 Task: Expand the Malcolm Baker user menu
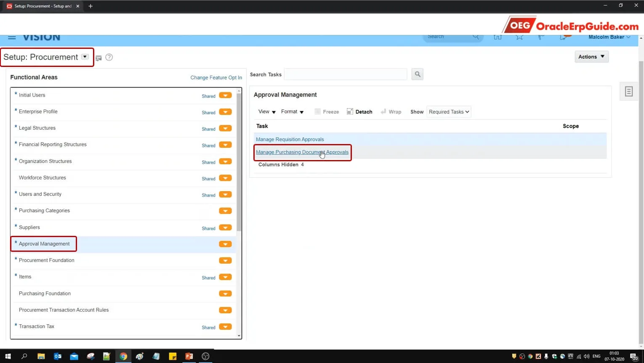(609, 37)
